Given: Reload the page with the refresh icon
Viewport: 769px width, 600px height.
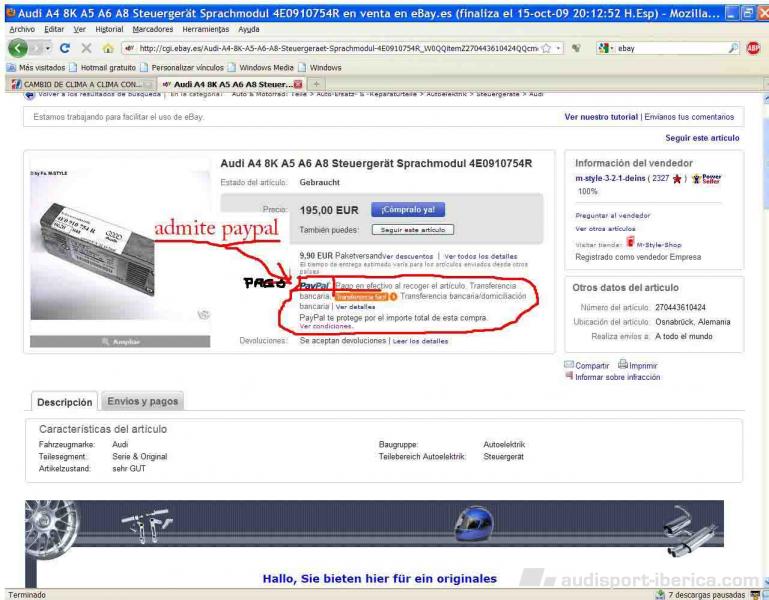Looking at the screenshot, I should click(x=64, y=48).
